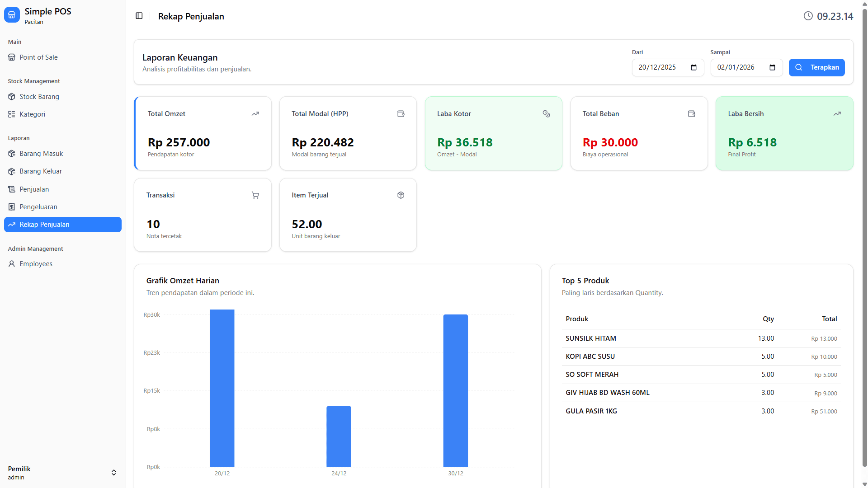The width and height of the screenshot is (868, 488).
Task: Toggle the sidebar panel button
Action: coord(139,16)
